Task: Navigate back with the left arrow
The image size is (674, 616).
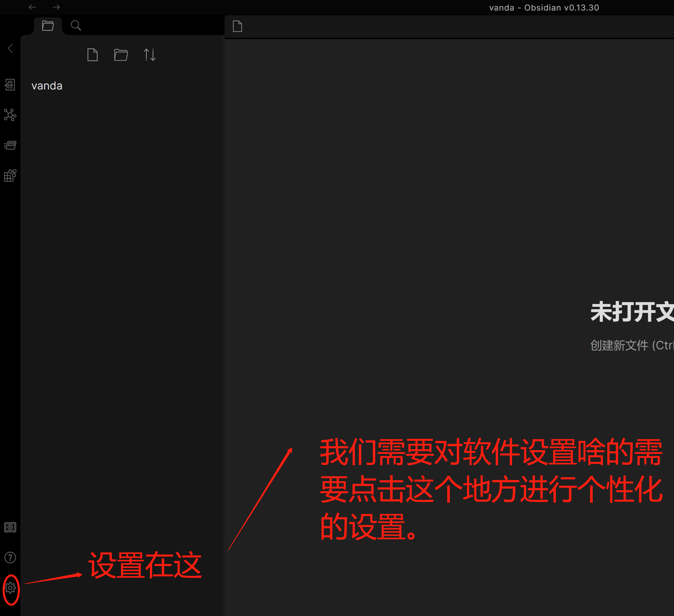Action: pos(32,7)
